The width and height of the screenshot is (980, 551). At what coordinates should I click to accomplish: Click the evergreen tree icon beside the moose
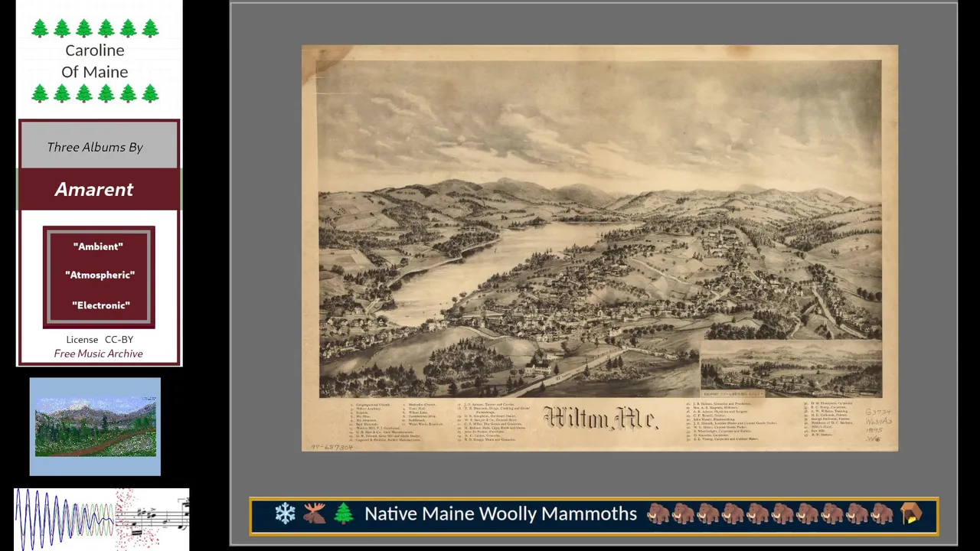click(x=343, y=514)
